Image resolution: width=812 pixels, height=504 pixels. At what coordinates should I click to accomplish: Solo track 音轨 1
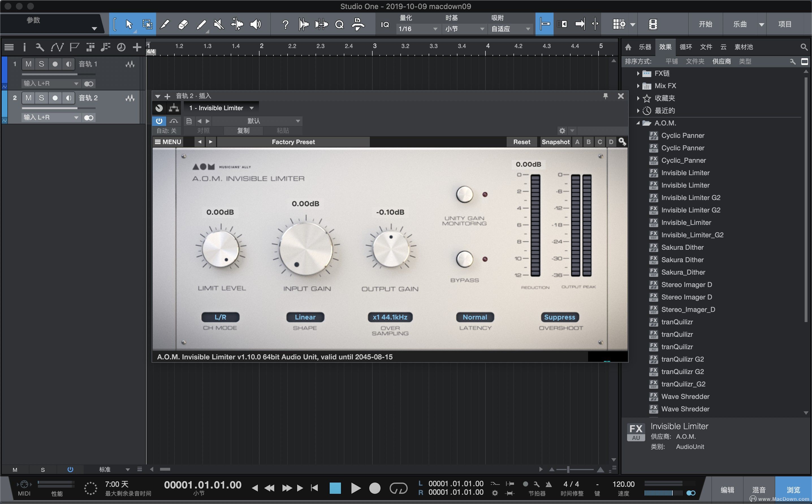(x=41, y=64)
